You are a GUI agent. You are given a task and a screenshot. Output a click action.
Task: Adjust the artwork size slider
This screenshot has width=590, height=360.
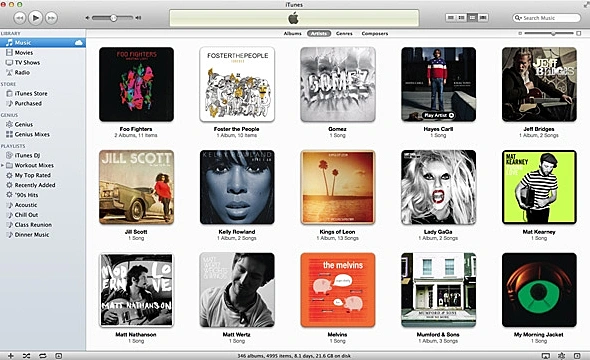coord(553,33)
